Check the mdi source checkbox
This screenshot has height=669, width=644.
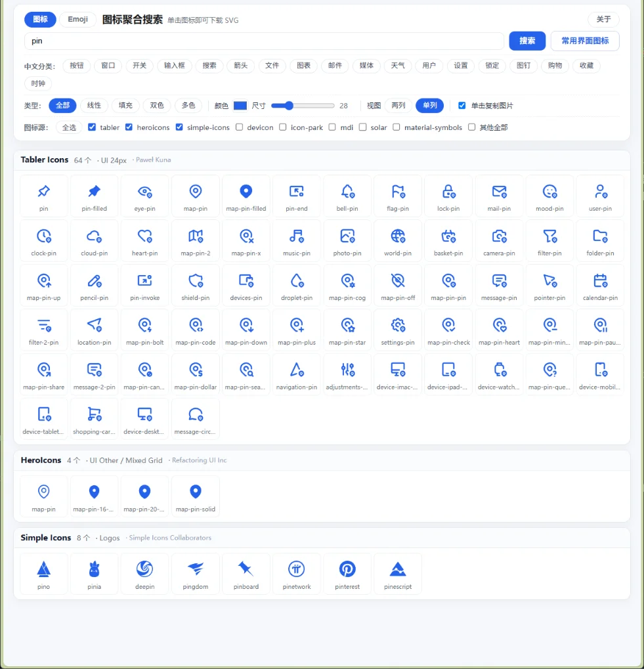pos(332,127)
